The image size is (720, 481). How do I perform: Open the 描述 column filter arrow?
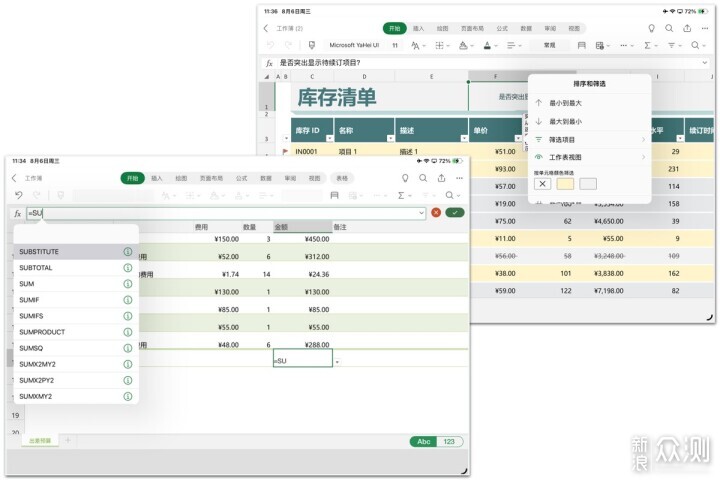[464, 139]
